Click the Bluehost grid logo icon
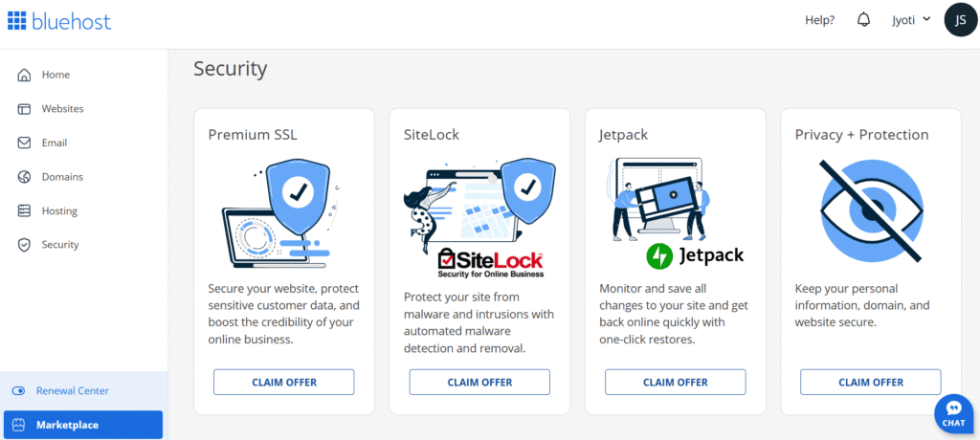Image resolution: width=980 pixels, height=440 pixels. [x=16, y=20]
